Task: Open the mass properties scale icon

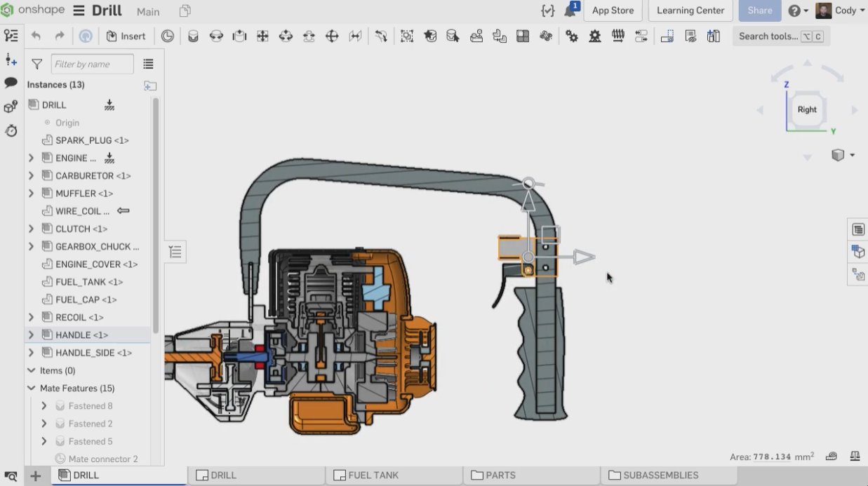Action: click(855, 456)
